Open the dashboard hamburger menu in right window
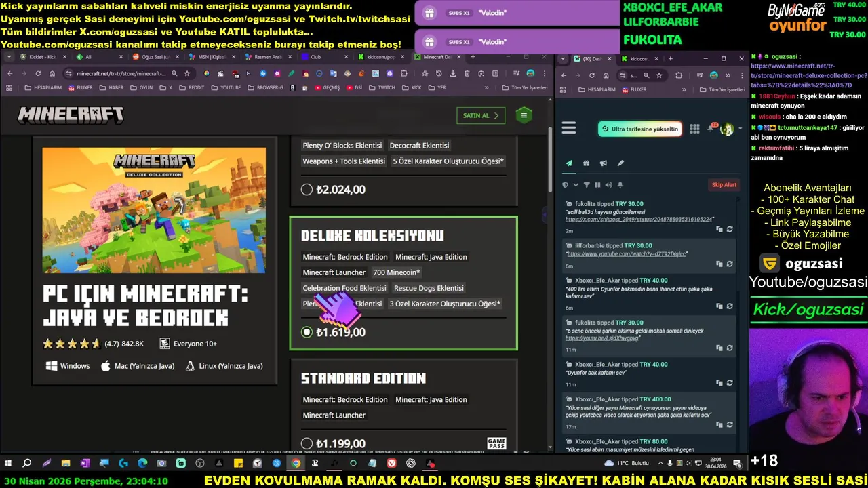 569,128
